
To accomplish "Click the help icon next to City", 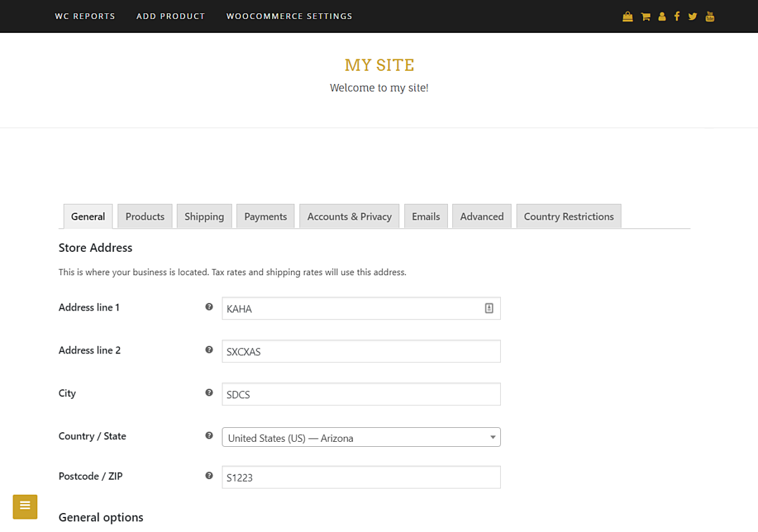I will (x=208, y=392).
